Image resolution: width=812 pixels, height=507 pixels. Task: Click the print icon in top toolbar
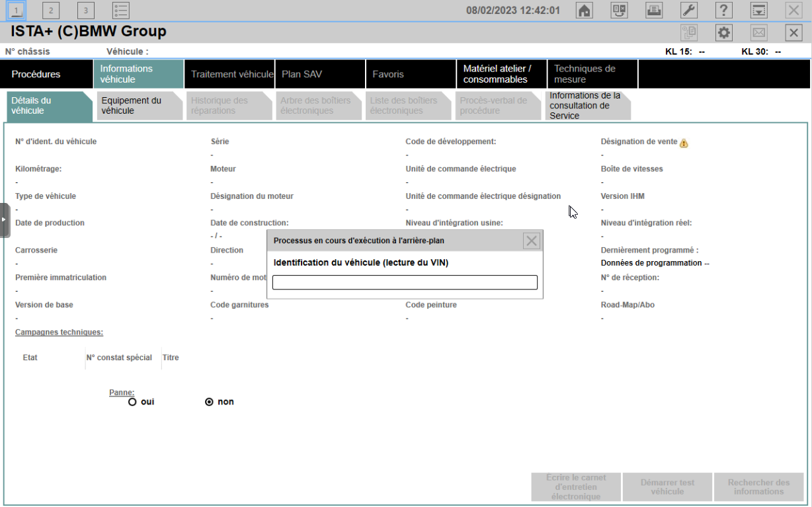654,10
